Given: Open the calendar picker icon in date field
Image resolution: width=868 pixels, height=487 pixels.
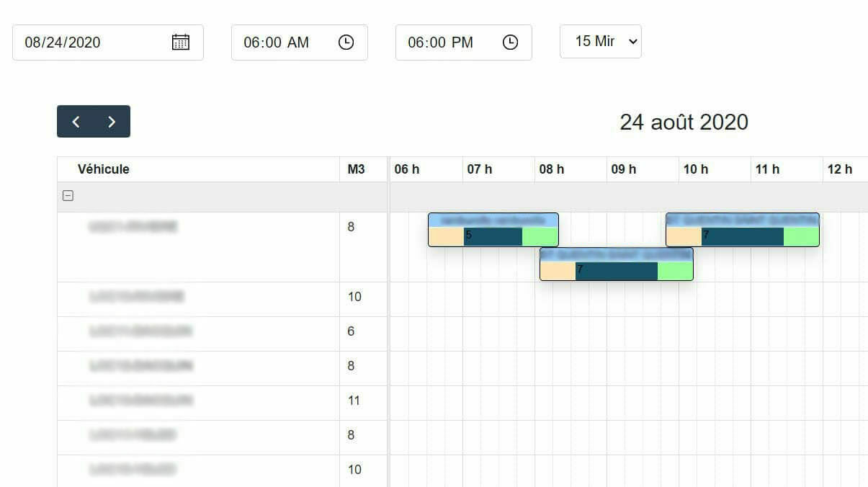Looking at the screenshot, I should (181, 43).
